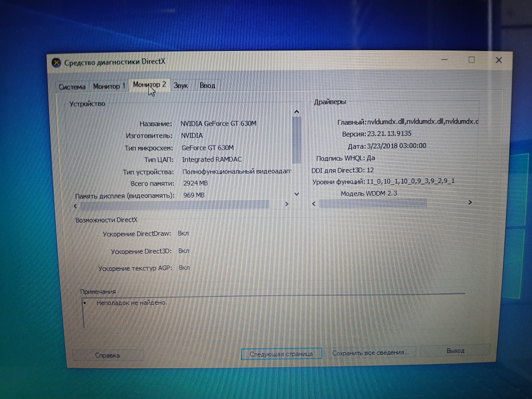Screen dimensions: 532x399
Task: Select the Монитор 2 tab
Action: tap(150, 85)
